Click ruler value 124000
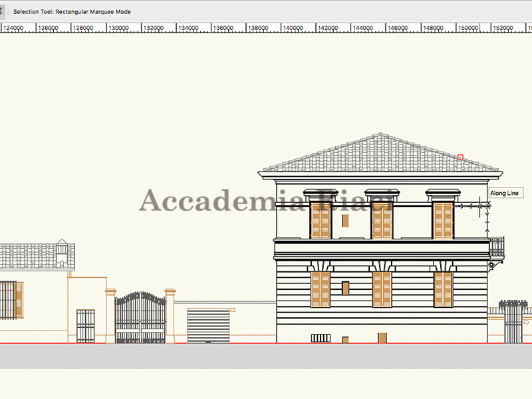Viewport: 532px width, 399px height. (x=13, y=28)
